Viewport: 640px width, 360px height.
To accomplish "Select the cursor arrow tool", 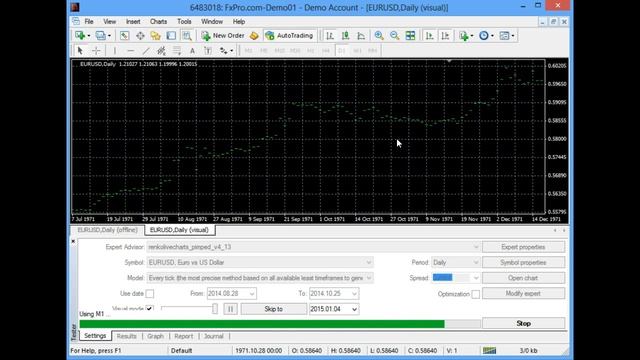I will click(80, 51).
